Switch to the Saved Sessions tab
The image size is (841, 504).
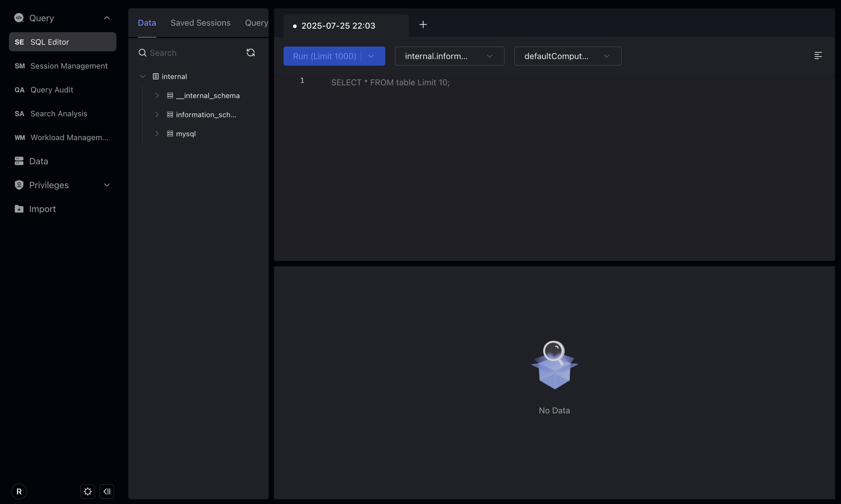pos(200,22)
